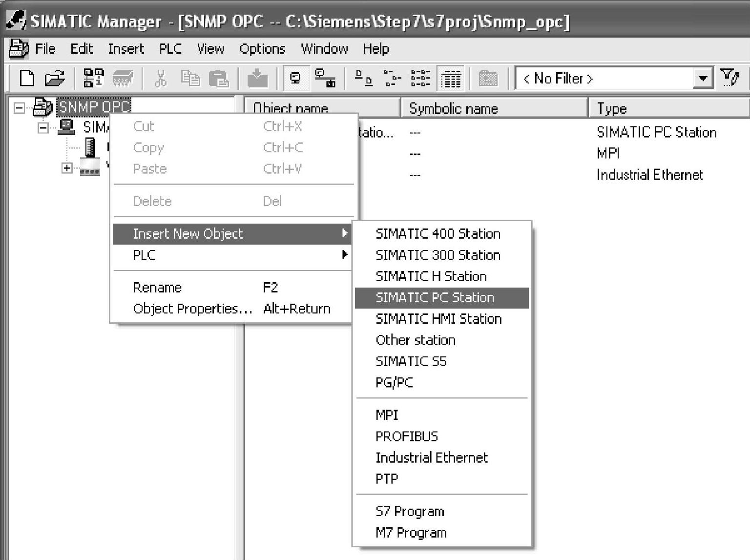
Task: Click the PC station computer icon in tree
Action: [x=66, y=127]
